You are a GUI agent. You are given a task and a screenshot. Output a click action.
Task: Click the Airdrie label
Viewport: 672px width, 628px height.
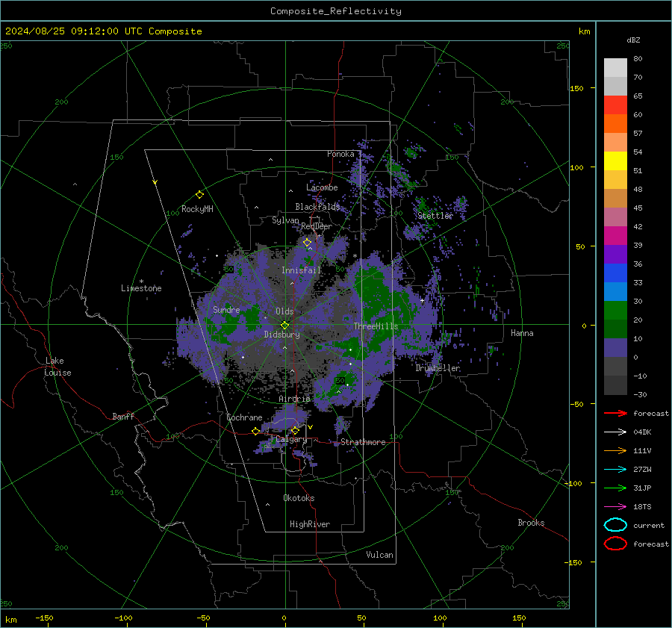[294, 399]
